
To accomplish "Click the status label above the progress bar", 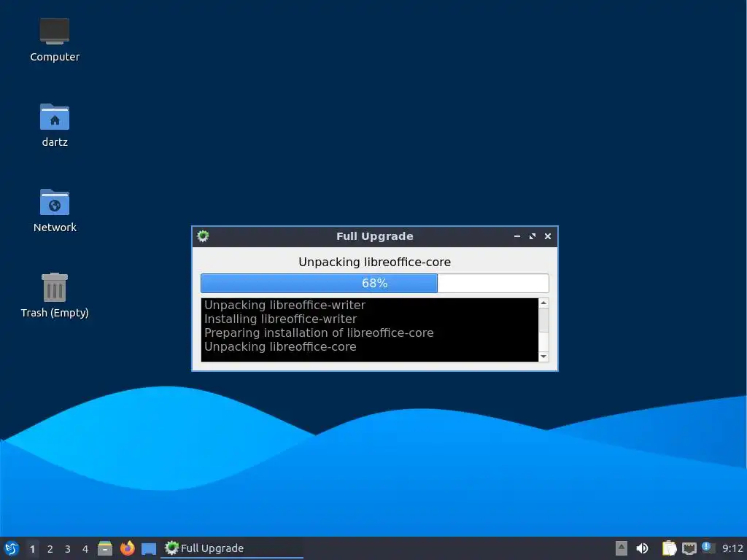I will (374, 262).
